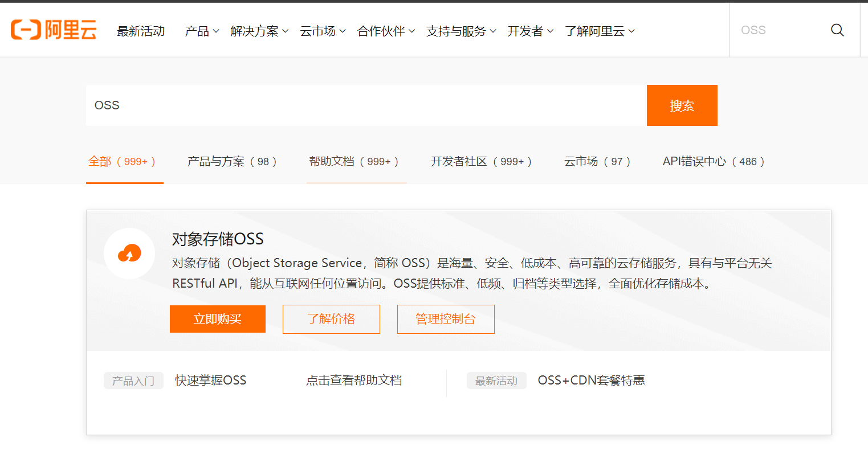The width and height of the screenshot is (868, 454).
Task: Expand the 解决方案 navigation dropdown
Action: 259,31
